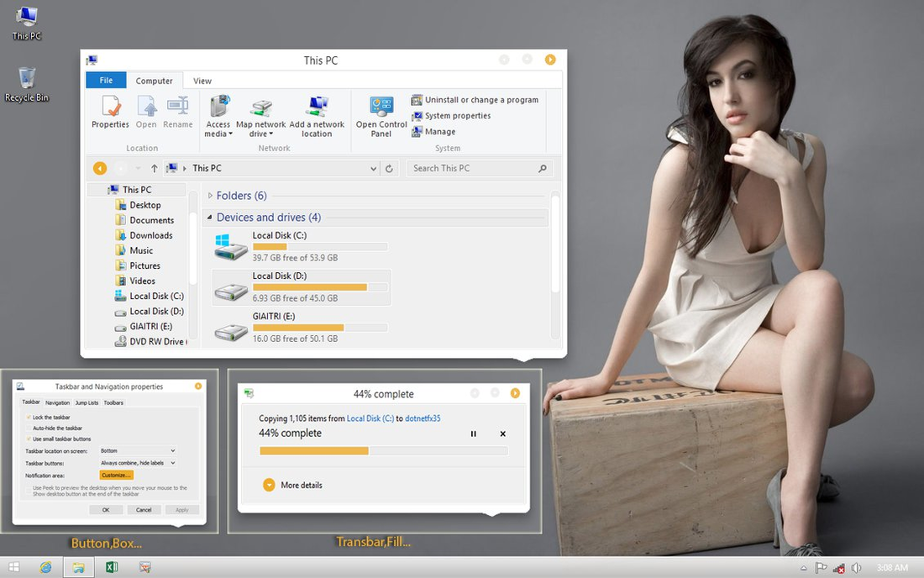Open the Action Center flag icon
This screenshot has height=578, width=924.
pos(821,568)
